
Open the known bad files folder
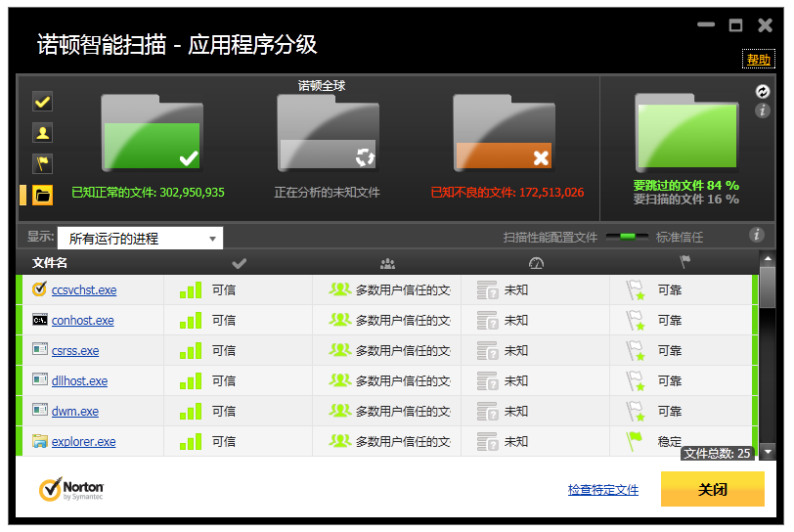[504, 133]
